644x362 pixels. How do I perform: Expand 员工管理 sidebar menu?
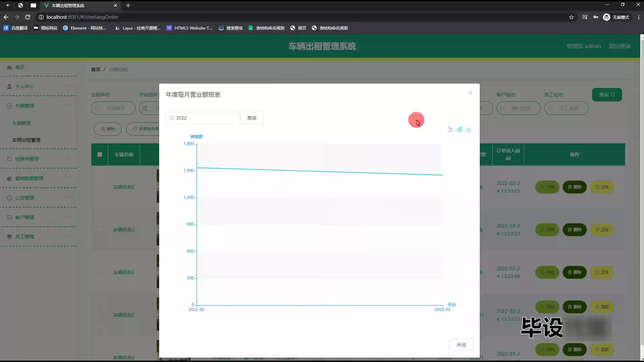pos(38,237)
